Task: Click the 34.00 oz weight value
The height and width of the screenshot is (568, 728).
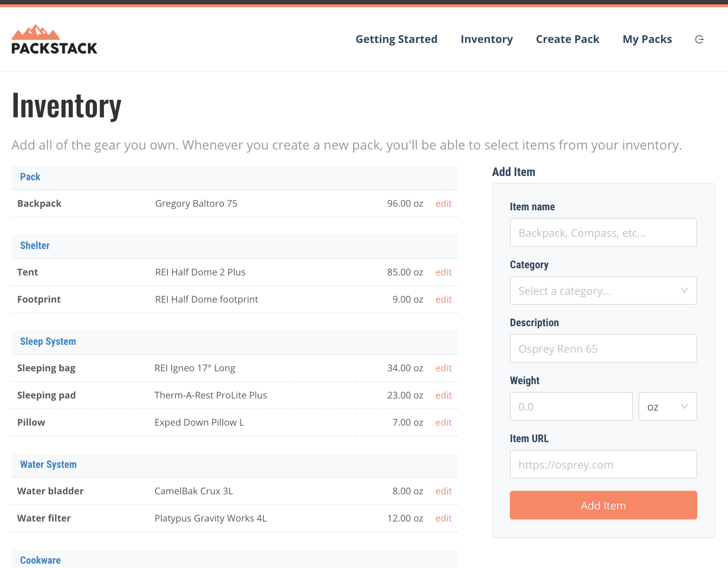Action: coord(405,368)
